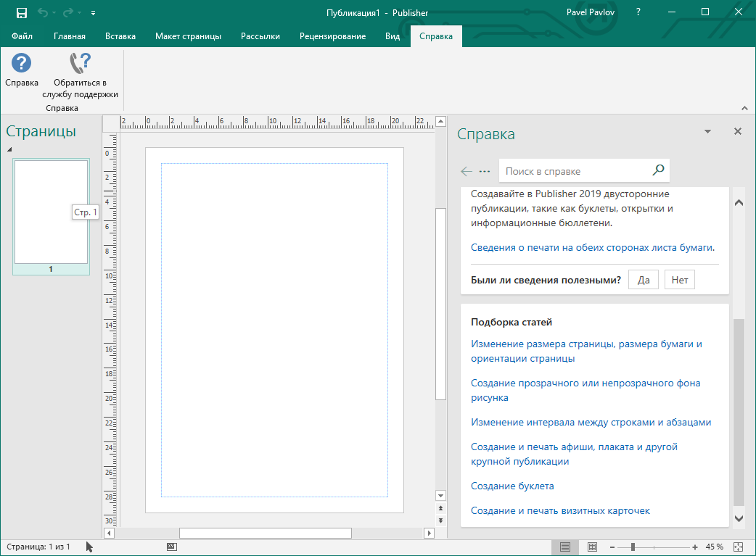Close the Справка help pane

(738, 131)
